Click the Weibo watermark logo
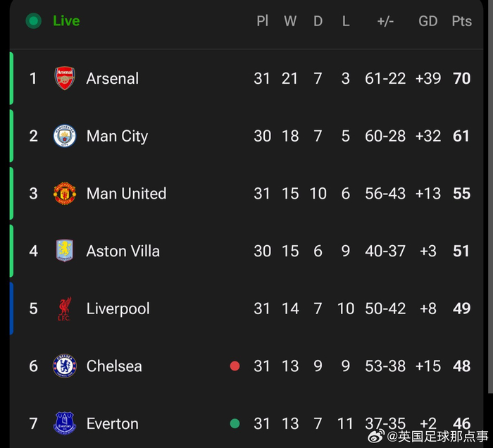 click(x=379, y=436)
